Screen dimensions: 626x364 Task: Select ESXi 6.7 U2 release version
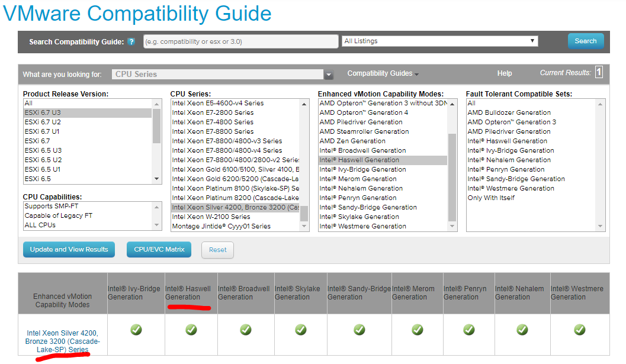(x=88, y=122)
